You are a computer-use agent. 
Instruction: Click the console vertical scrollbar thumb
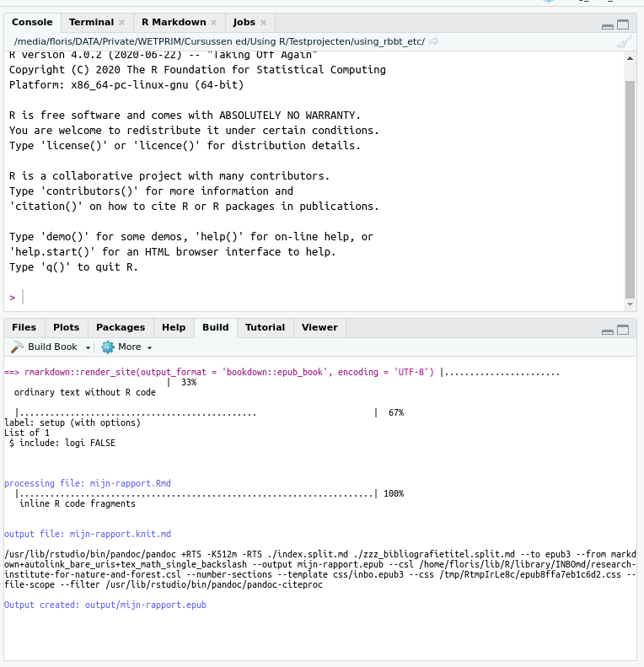(x=630, y=189)
